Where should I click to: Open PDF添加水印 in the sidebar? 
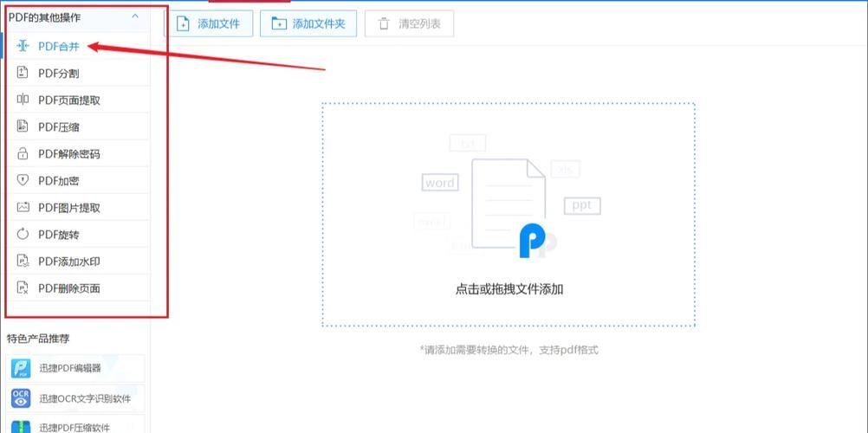pyautogui.click(x=77, y=262)
